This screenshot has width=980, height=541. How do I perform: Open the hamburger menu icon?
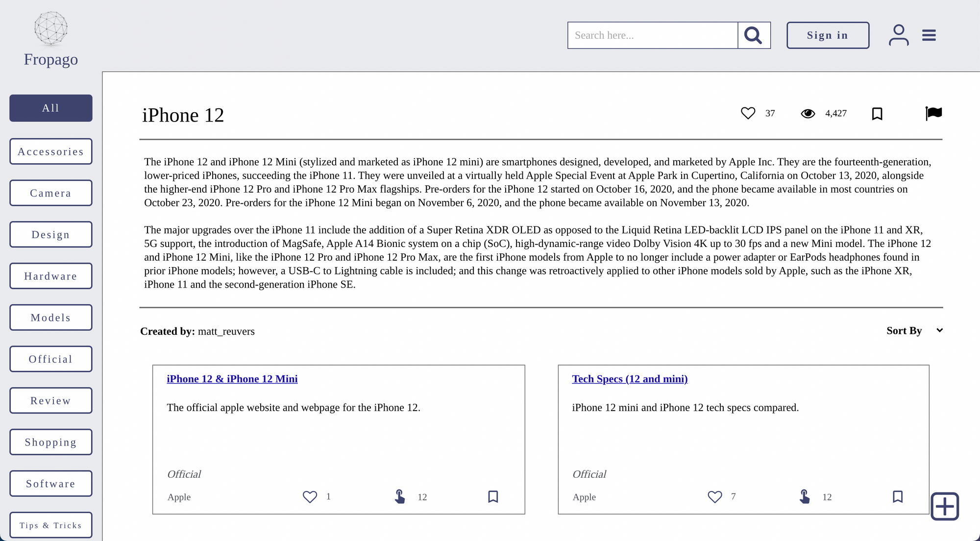click(x=929, y=35)
